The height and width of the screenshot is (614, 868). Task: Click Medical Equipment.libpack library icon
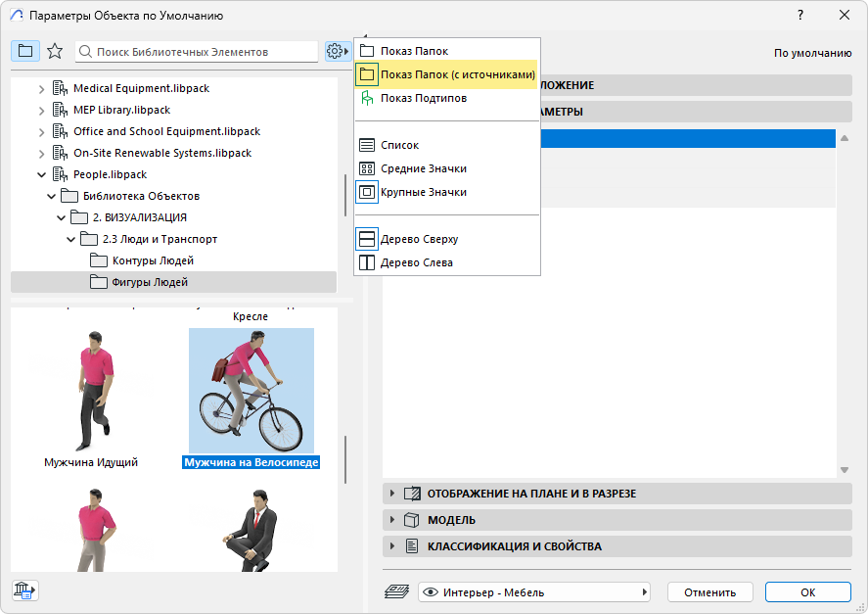(x=60, y=88)
